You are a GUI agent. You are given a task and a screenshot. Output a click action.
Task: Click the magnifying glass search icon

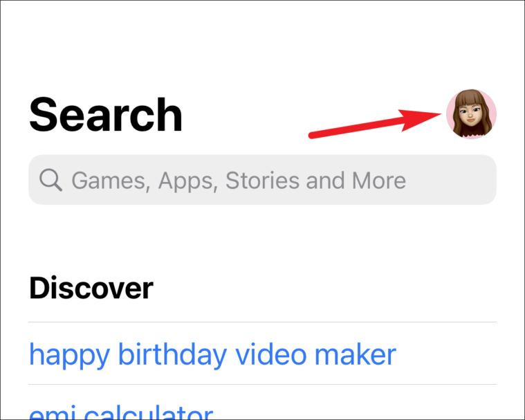coord(50,180)
